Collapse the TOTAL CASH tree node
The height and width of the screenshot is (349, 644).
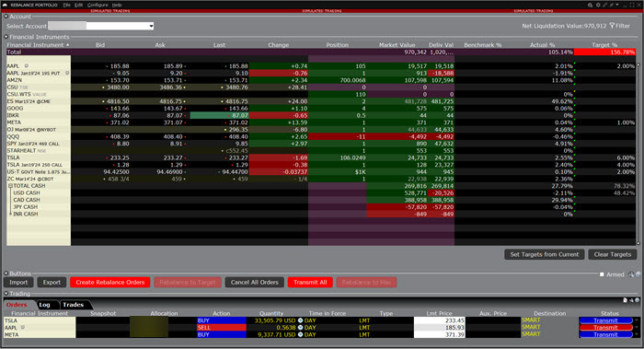[11, 186]
